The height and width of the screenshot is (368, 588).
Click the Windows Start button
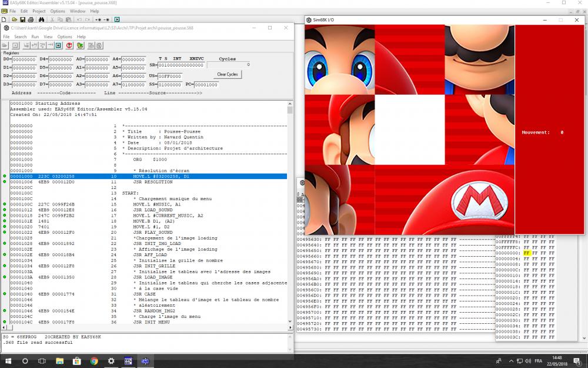tap(8, 361)
